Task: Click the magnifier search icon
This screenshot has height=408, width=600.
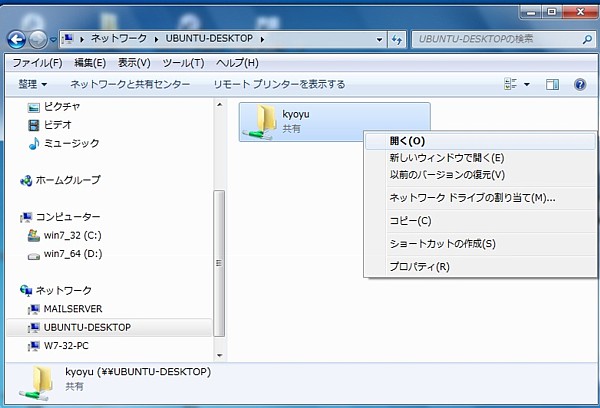Action: pos(587,39)
